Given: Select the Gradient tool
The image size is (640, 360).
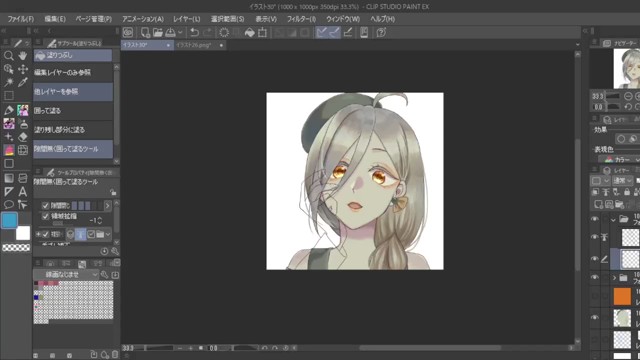Looking at the screenshot, I should coord(9,178).
